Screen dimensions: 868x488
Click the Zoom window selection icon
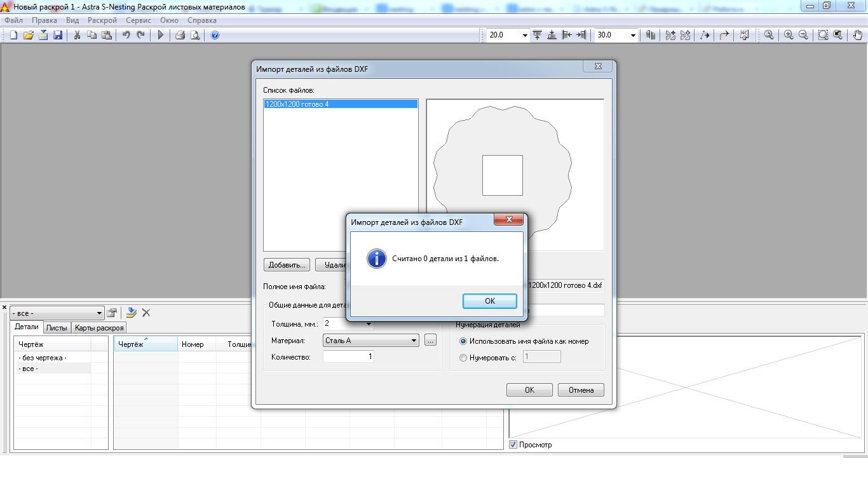pyautogui.click(x=823, y=36)
